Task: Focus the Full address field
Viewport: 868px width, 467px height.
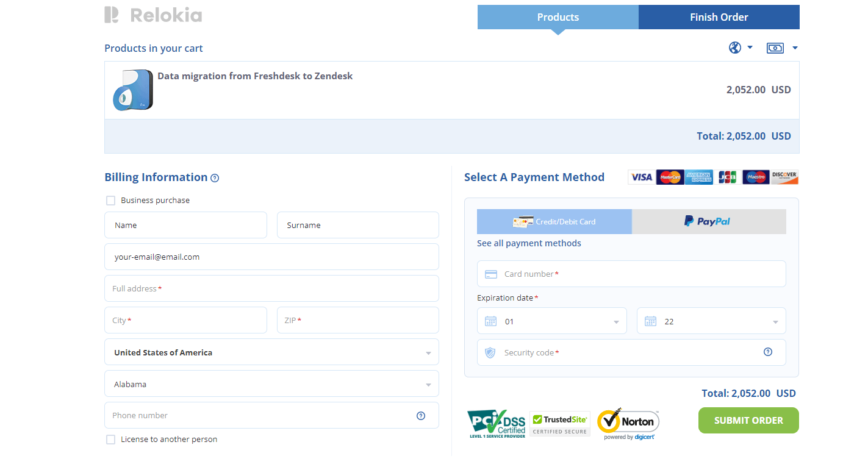Action: click(x=271, y=288)
